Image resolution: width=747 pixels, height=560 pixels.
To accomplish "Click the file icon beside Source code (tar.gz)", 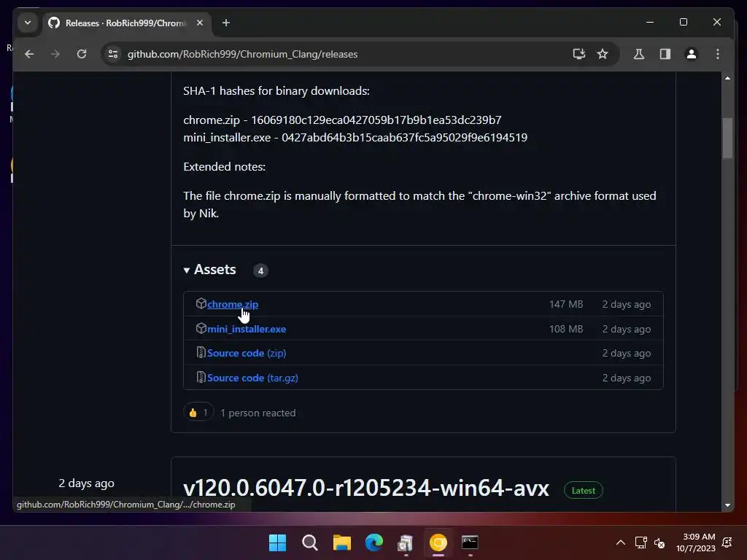I will tap(201, 378).
